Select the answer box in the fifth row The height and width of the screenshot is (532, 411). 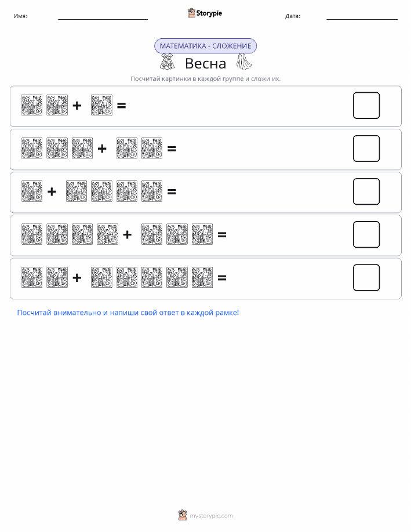pos(366,277)
